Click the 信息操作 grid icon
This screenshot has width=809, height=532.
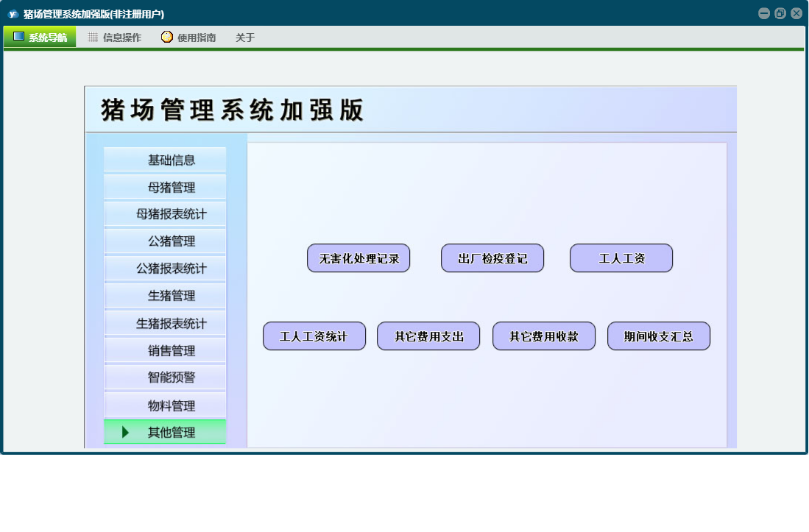click(93, 37)
